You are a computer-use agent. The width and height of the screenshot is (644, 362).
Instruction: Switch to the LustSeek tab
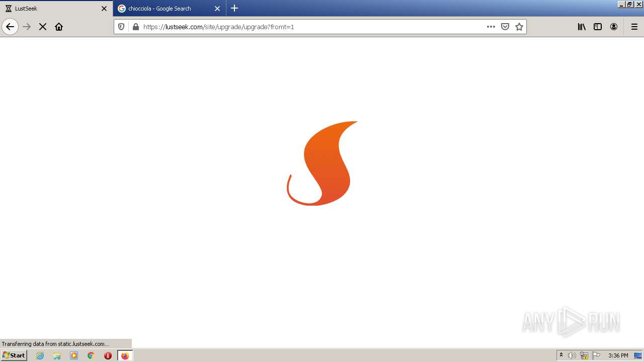pyautogui.click(x=56, y=9)
